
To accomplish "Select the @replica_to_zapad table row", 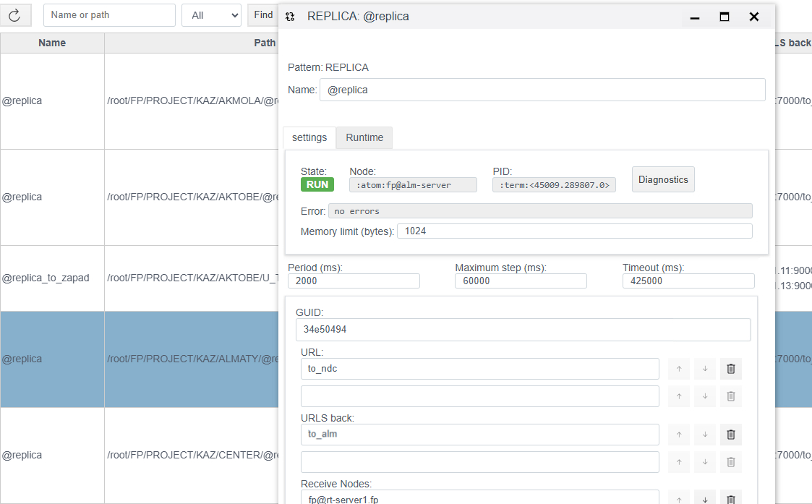I will (x=46, y=278).
